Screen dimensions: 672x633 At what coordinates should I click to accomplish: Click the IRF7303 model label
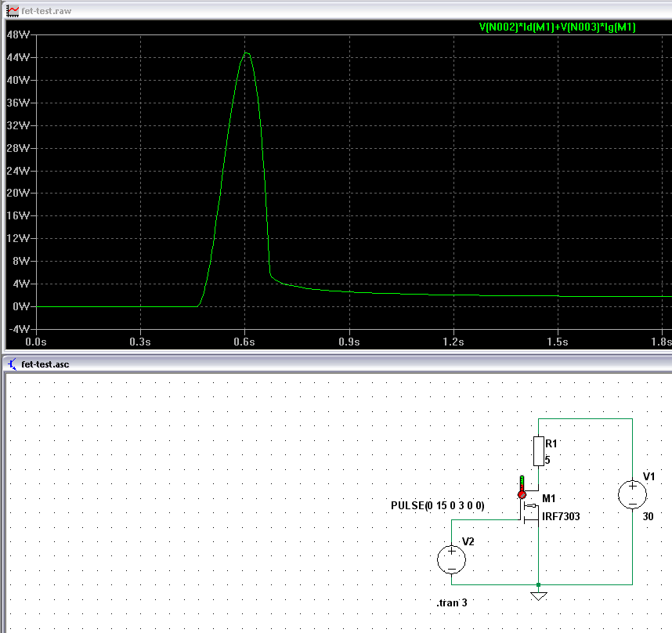[x=561, y=516]
